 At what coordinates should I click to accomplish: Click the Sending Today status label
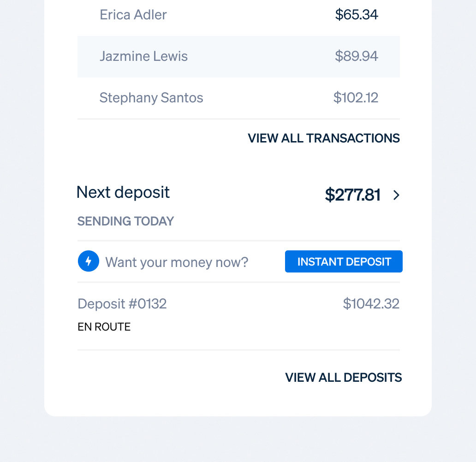[125, 221]
